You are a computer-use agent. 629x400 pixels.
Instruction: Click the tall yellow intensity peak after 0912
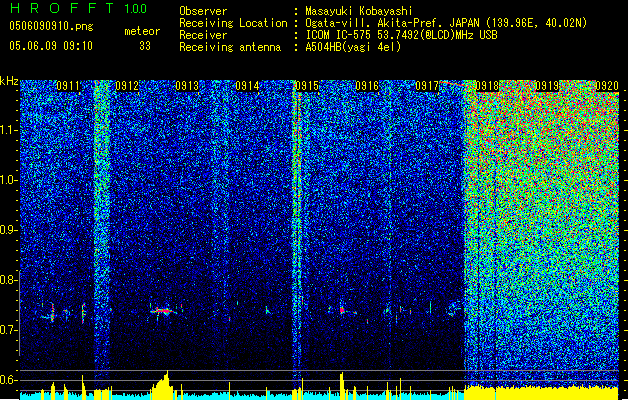click(162, 384)
